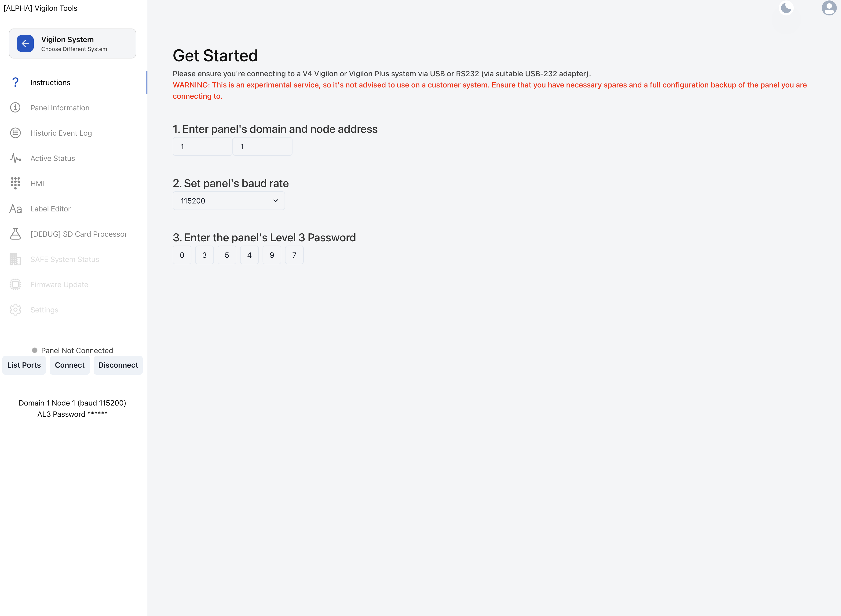Click the List Ports button
The width and height of the screenshot is (841, 616).
(x=24, y=365)
